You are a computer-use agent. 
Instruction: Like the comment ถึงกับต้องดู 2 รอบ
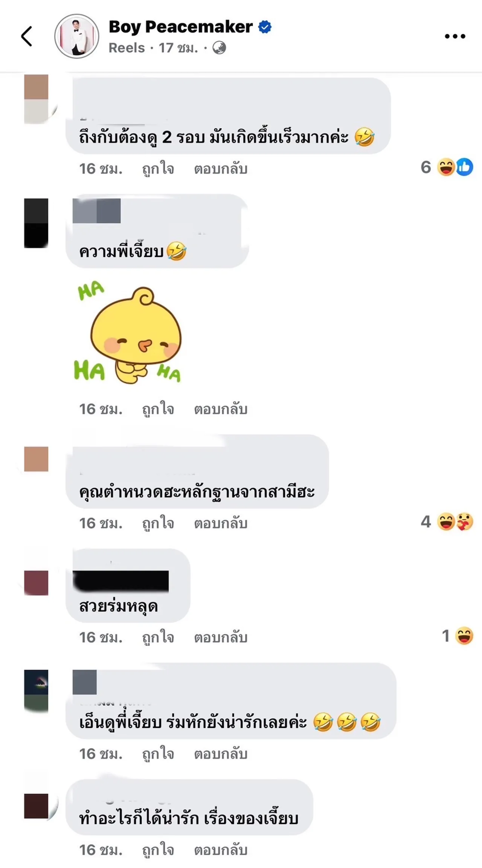pyautogui.click(x=158, y=169)
